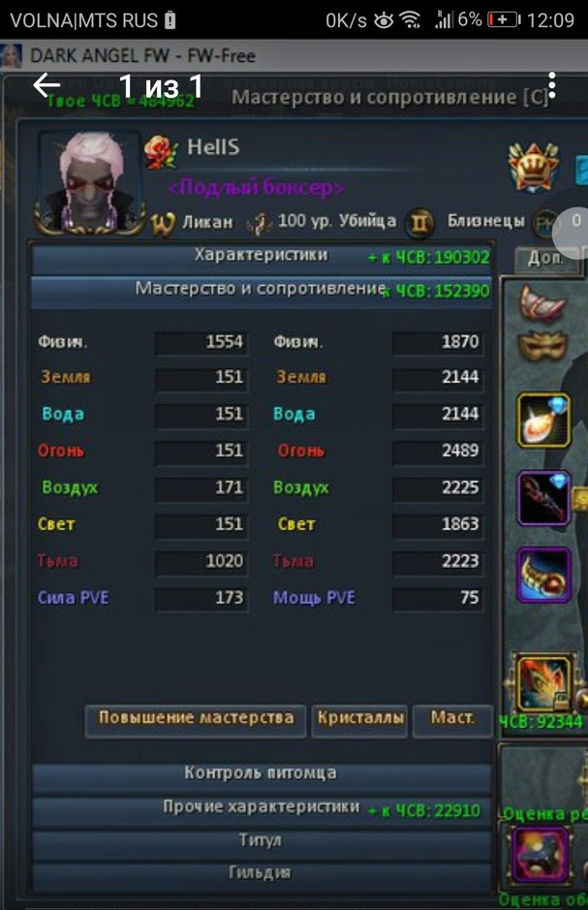Click the crown star rank badge
This screenshot has width=588, height=910.
click(x=534, y=167)
